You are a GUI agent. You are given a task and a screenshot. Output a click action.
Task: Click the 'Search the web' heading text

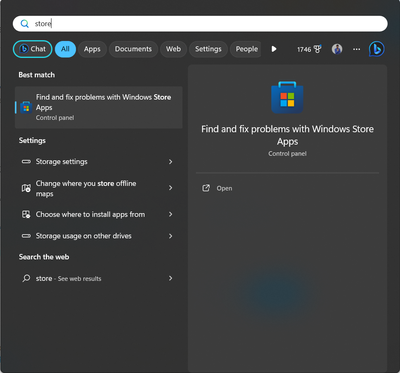[x=44, y=257]
